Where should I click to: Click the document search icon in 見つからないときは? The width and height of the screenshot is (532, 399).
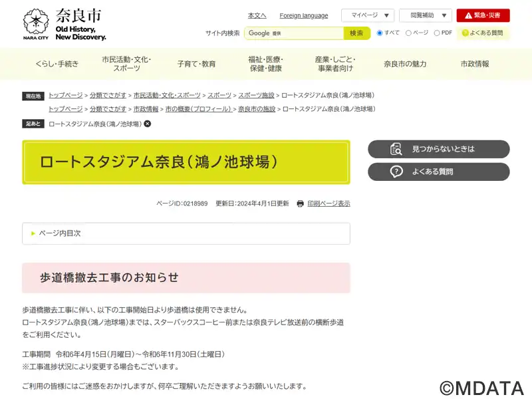click(x=396, y=149)
